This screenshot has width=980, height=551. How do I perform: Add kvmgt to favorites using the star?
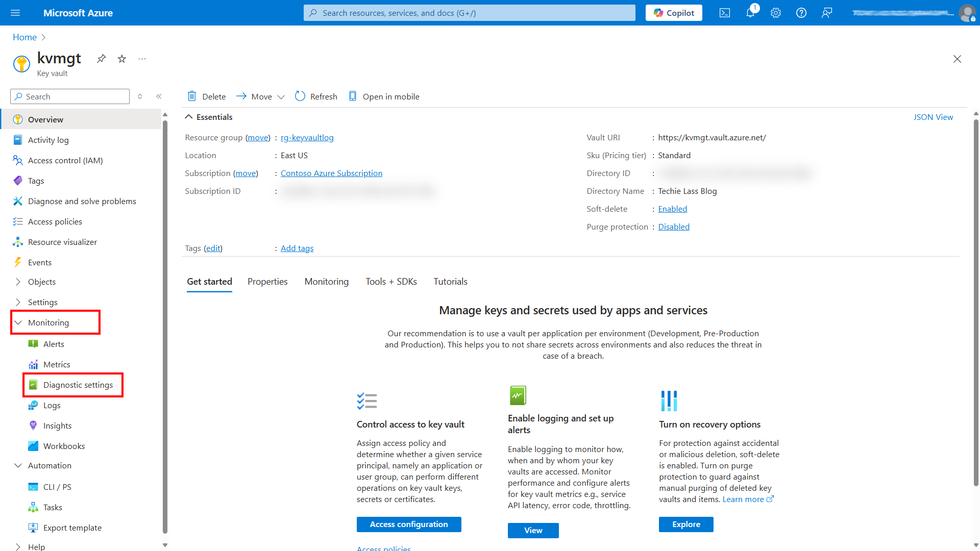point(121,59)
